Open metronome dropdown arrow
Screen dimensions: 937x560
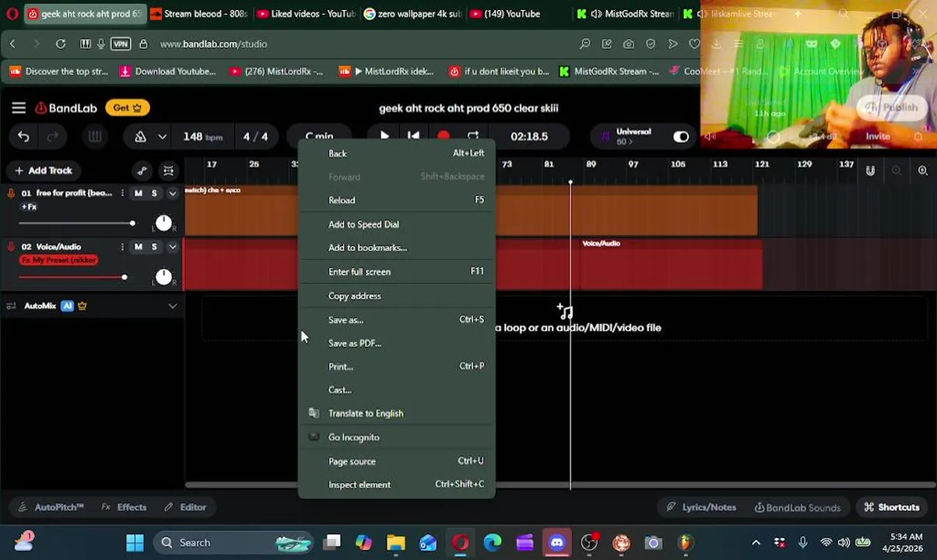162,137
